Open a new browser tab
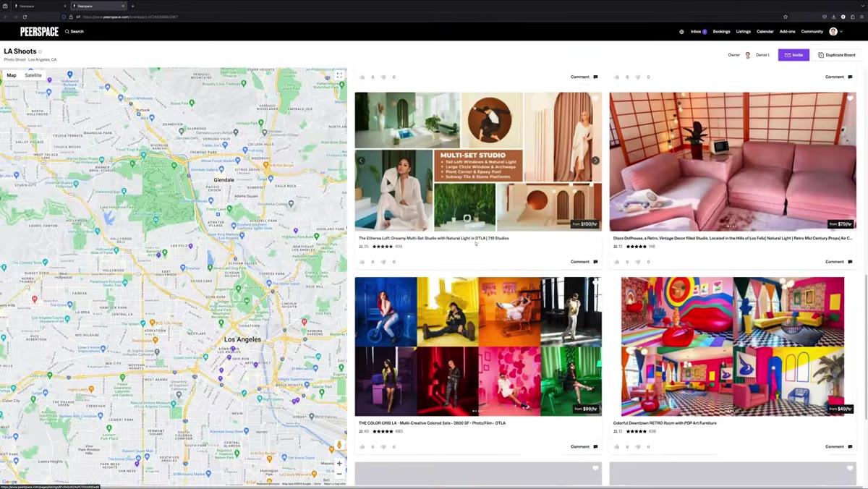 click(132, 6)
